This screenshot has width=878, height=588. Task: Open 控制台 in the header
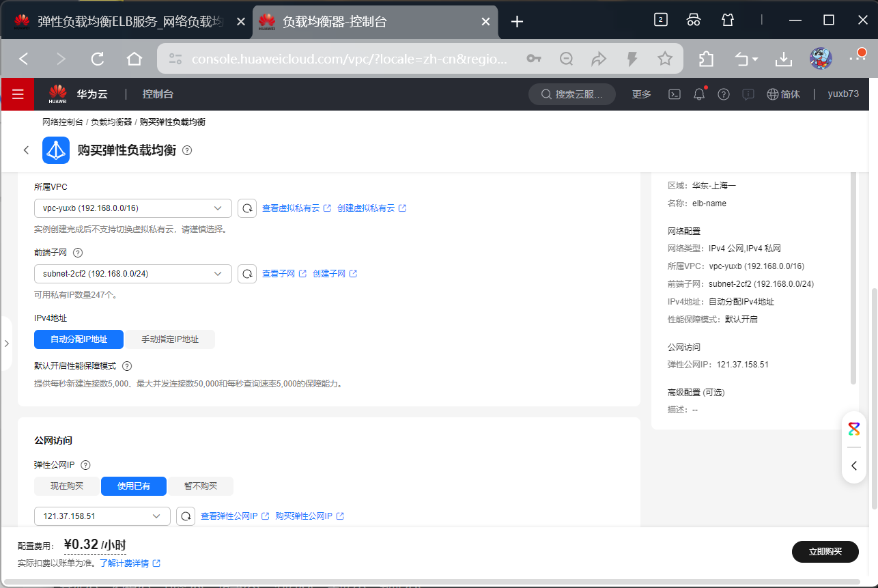[158, 94]
